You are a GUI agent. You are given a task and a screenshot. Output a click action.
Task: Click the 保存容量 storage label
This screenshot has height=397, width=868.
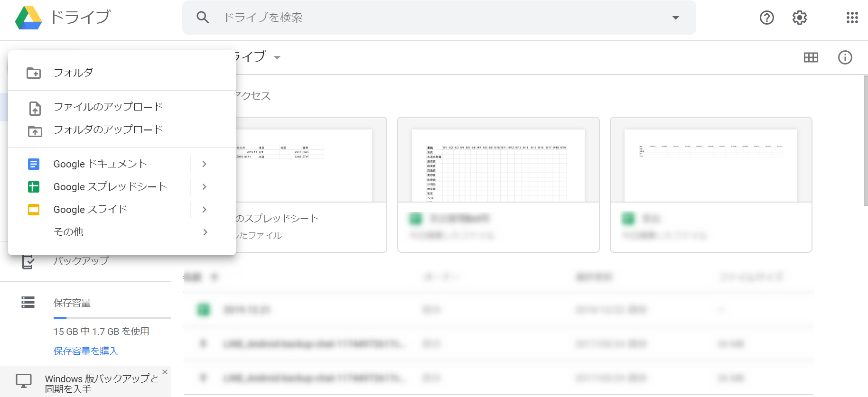click(x=72, y=303)
